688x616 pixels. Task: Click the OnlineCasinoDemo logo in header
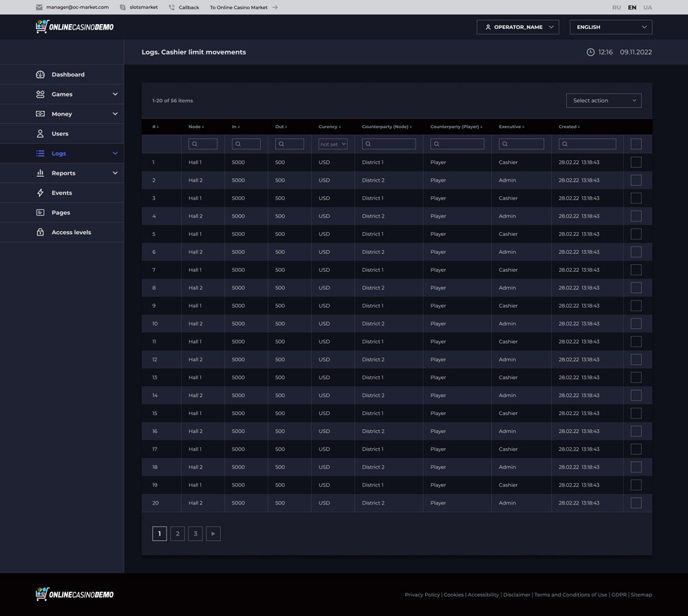click(74, 27)
